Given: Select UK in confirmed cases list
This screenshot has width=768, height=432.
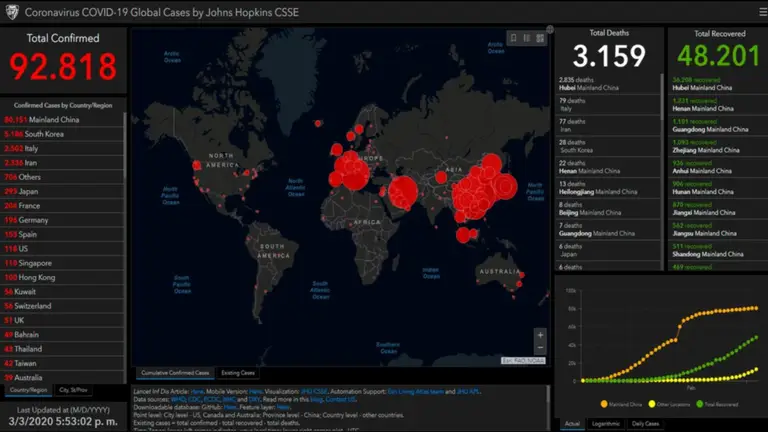Looking at the screenshot, I should [x=62, y=320].
